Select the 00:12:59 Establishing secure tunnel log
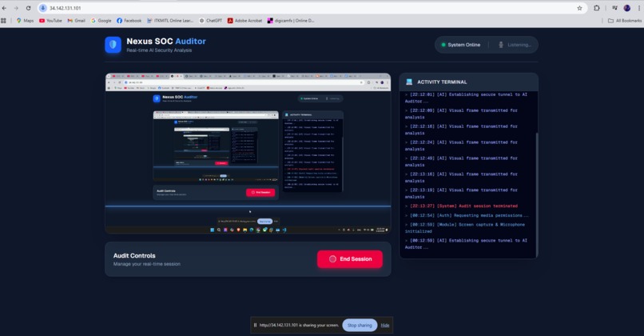This screenshot has height=336, width=644. (x=466, y=244)
